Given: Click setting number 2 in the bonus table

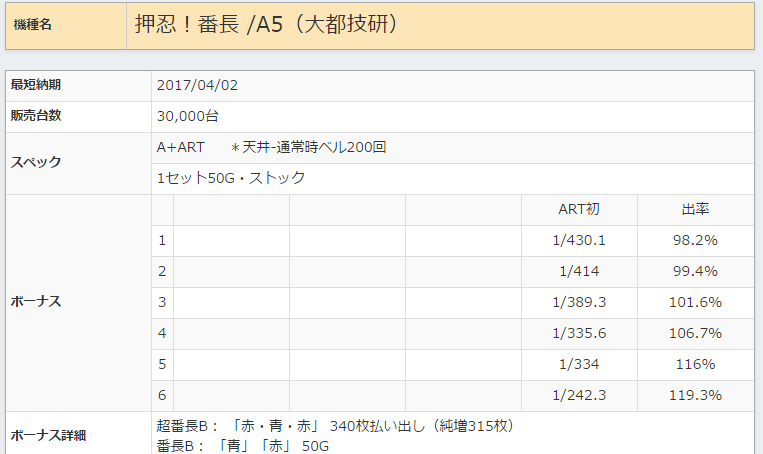Looking at the screenshot, I should (162, 272).
